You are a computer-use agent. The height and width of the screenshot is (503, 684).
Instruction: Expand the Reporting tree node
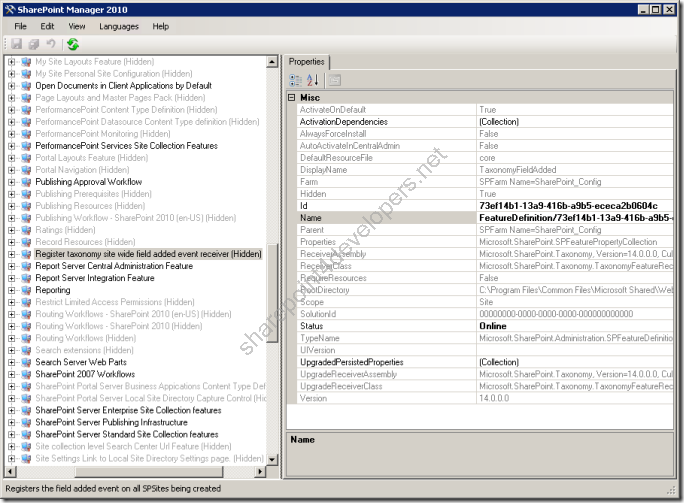[x=12, y=290]
